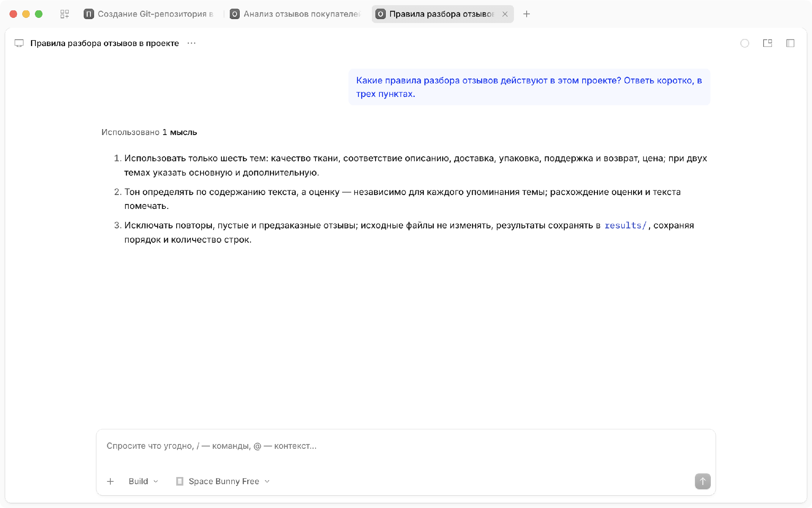The image size is (812, 508).
Task: Click the send arrow button
Action: [x=702, y=481]
